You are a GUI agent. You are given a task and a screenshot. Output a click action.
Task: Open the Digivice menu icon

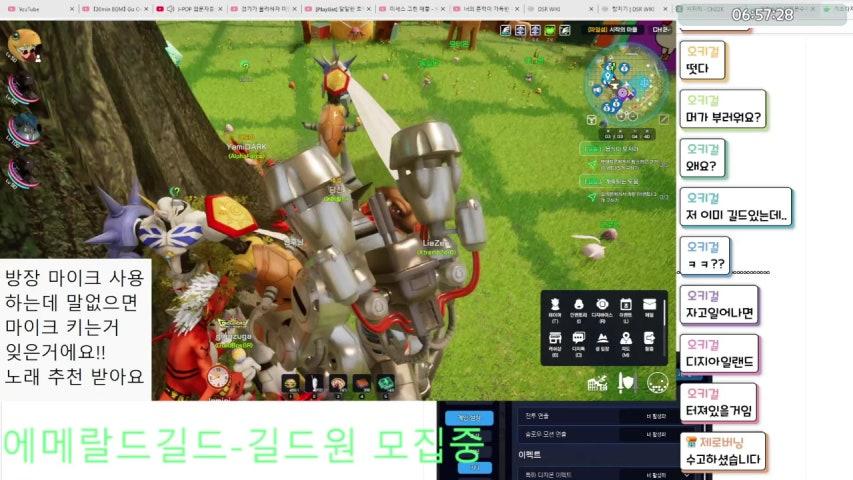click(602, 305)
